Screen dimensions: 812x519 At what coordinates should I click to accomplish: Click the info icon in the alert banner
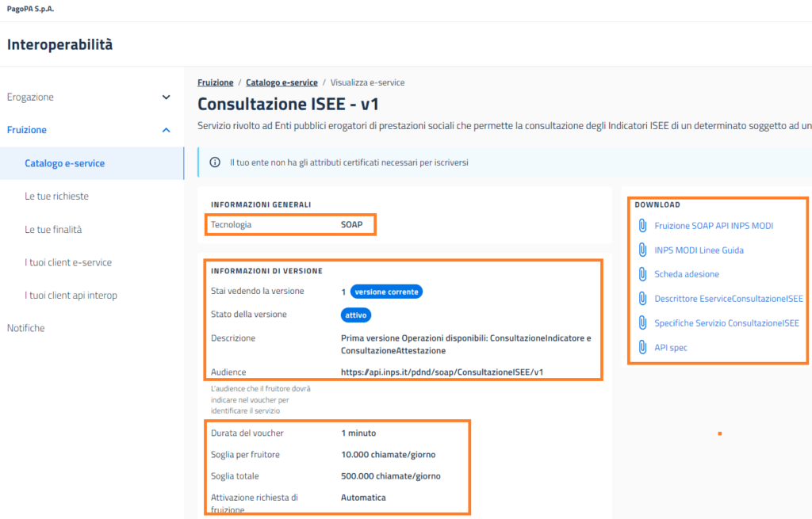[215, 162]
